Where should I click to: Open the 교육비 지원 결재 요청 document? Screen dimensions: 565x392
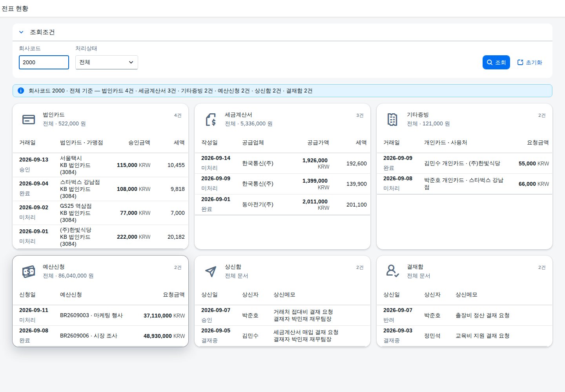coord(465,336)
